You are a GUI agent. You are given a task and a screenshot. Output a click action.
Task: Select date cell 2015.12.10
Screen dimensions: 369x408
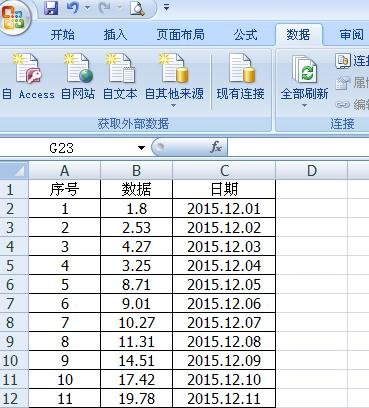pos(224,380)
